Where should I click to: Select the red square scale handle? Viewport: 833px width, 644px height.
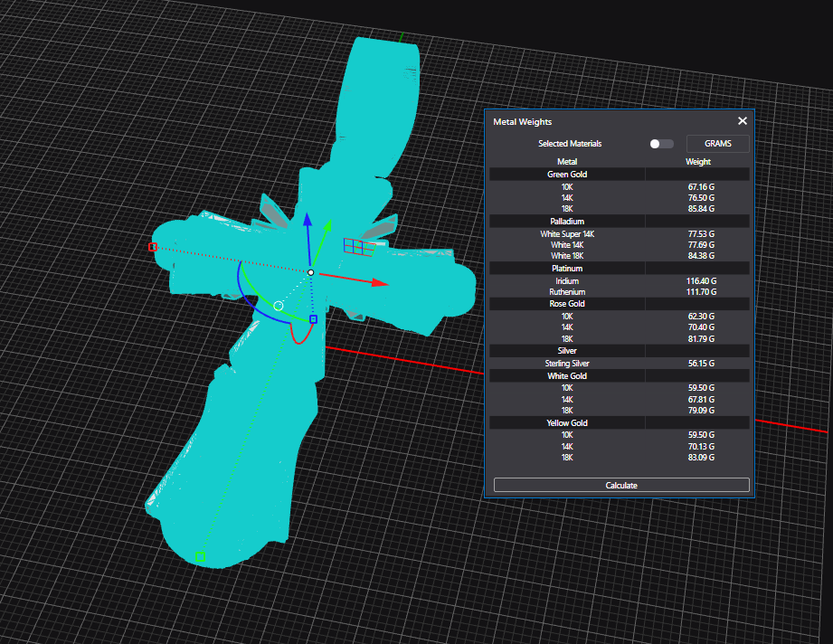(x=153, y=247)
